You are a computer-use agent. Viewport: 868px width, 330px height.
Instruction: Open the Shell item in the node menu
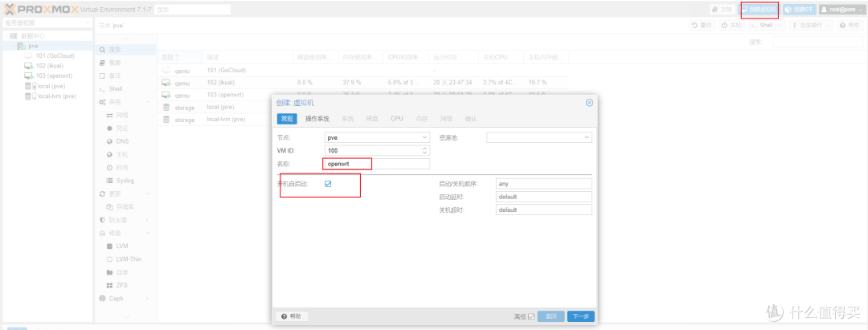(115, 88)
